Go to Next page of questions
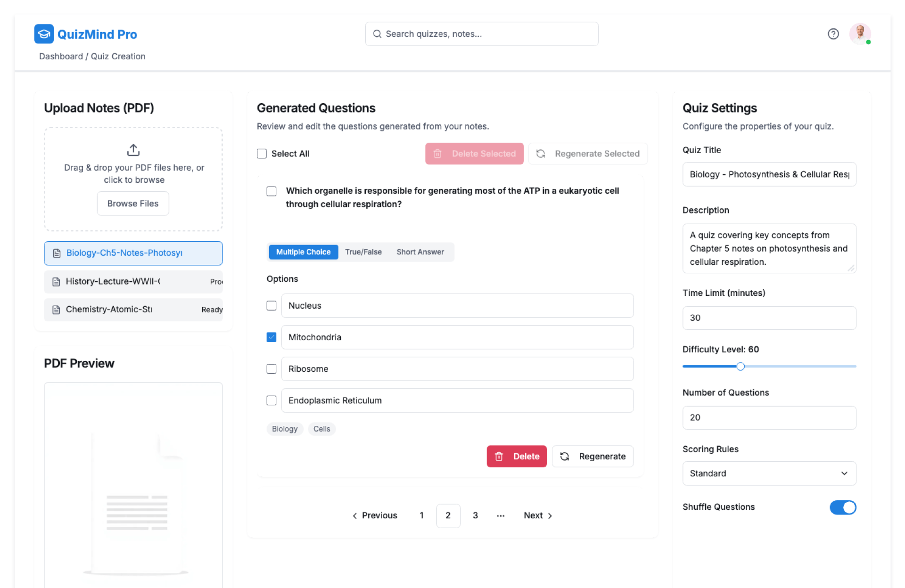This screenshot has height=588, width=905. point(538,515)
